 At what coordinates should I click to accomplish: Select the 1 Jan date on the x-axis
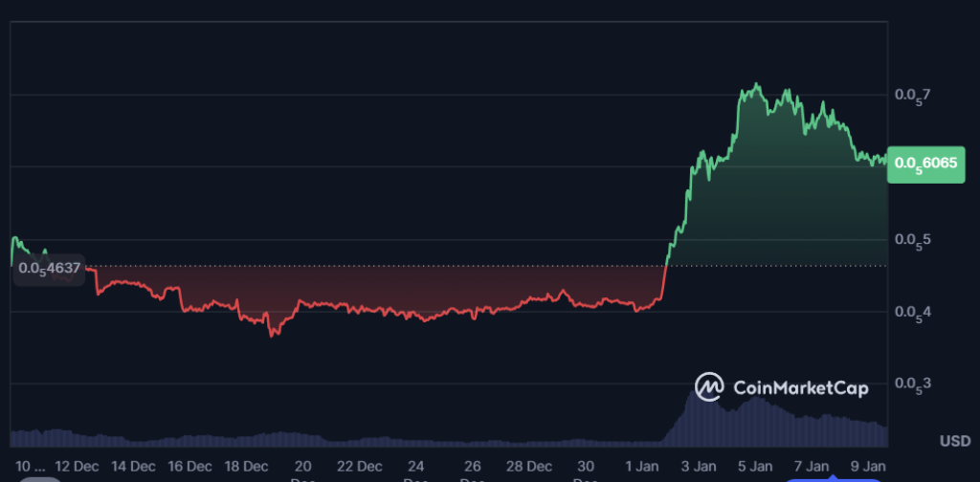coord(642,466)
